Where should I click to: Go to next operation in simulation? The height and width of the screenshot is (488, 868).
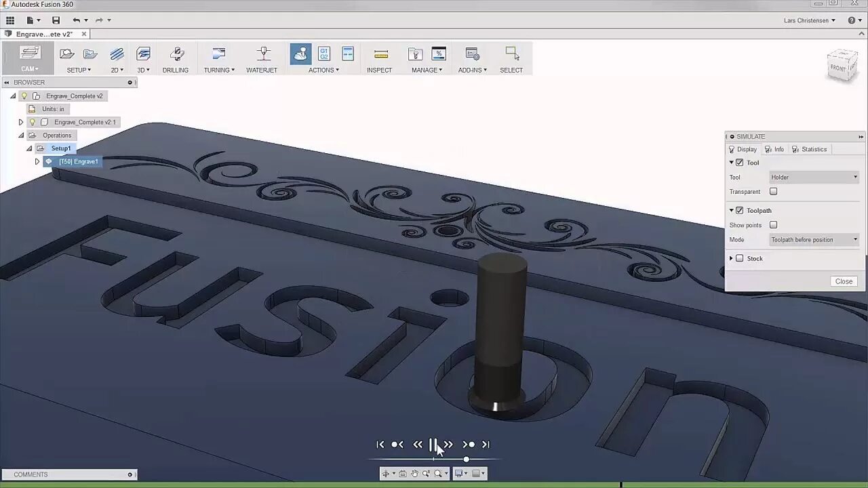[469, 445]
